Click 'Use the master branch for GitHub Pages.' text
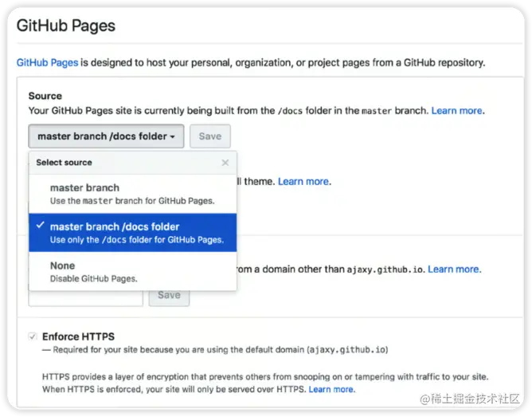Viewport: 532px width, 417px height. (x=132, y=201)
